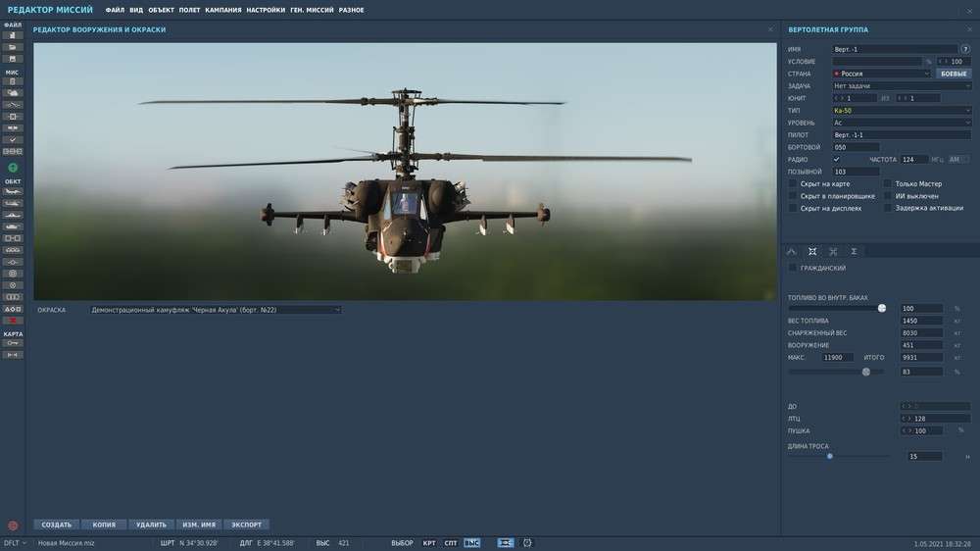This screenshot has width=980, height=551.
Task: Step the unit number spinner arrows
Action: [838, 98]
